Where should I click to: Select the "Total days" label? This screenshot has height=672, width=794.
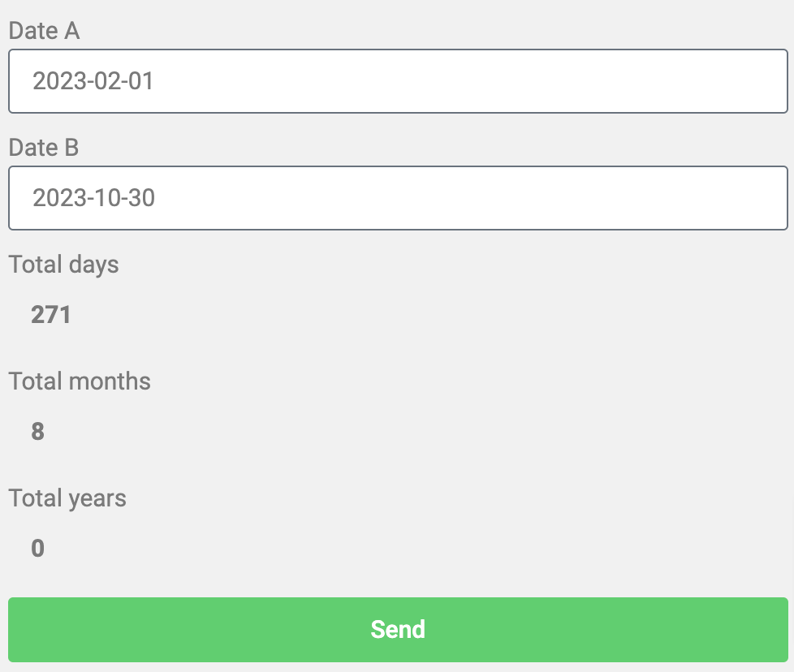pos(64,265)
